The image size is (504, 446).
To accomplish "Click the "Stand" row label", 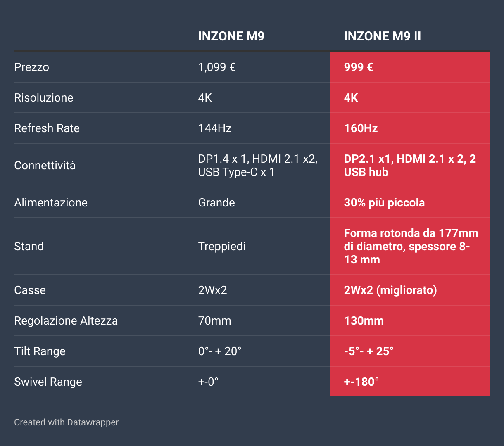I will pos(29,246).
